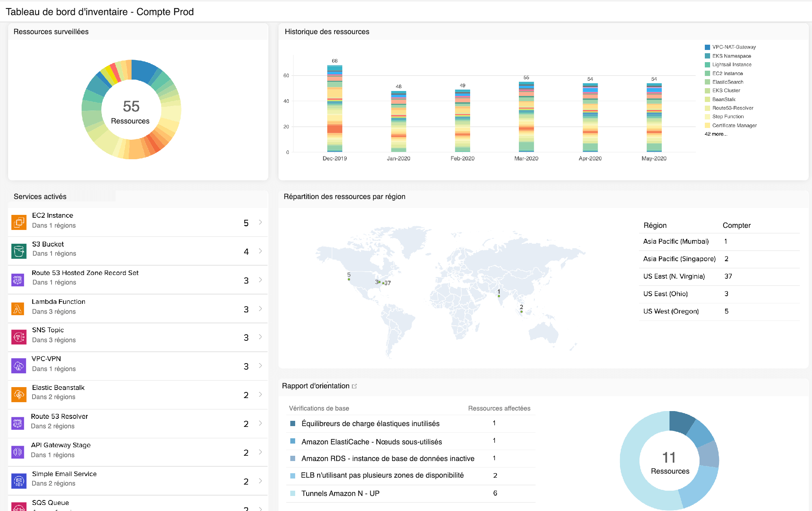This screenshot has height=511, width=812.
Task: Expand the VPC-VPN row chevron
Action: [260, 366]
